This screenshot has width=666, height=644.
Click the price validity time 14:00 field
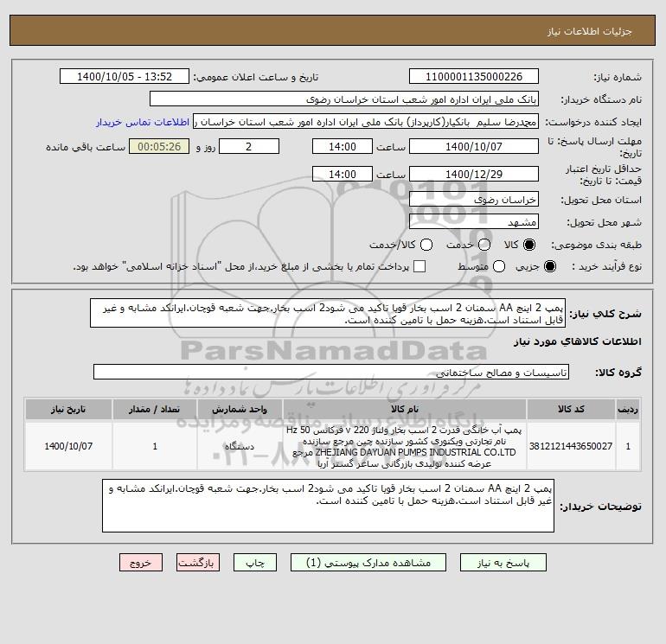click(343, 174)
